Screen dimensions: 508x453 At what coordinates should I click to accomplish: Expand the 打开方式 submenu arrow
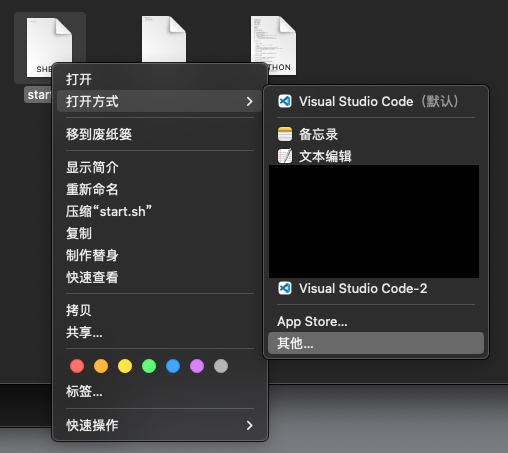click(x=249, y=101)
